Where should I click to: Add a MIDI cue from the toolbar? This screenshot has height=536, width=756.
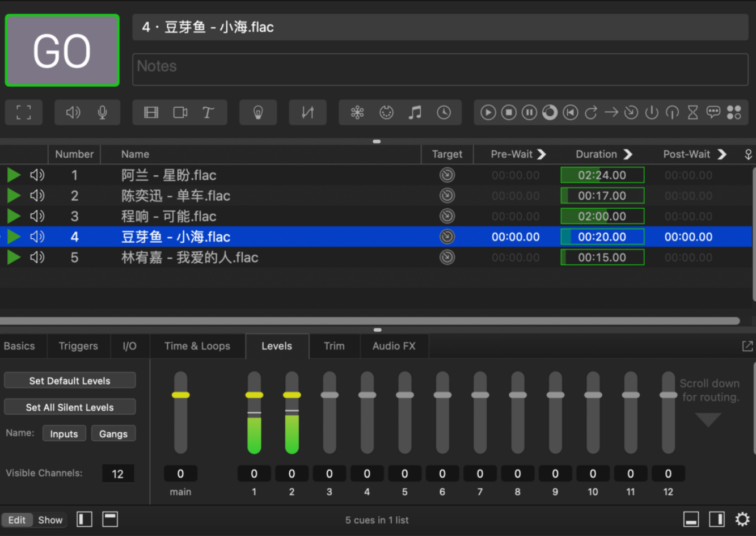coord(386,112)
